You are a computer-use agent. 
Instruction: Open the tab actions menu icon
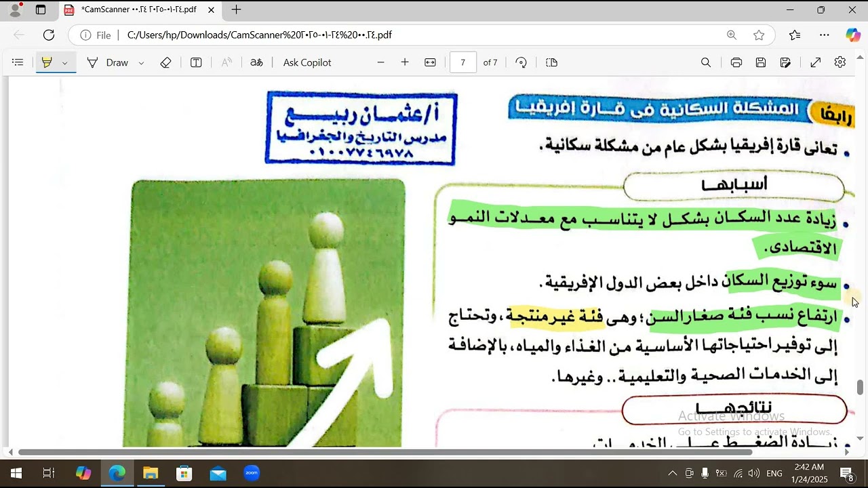[x=41, y=9]
